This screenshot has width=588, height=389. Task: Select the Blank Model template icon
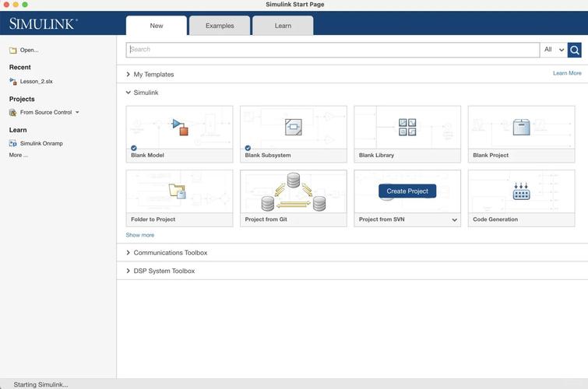[180, 127]
